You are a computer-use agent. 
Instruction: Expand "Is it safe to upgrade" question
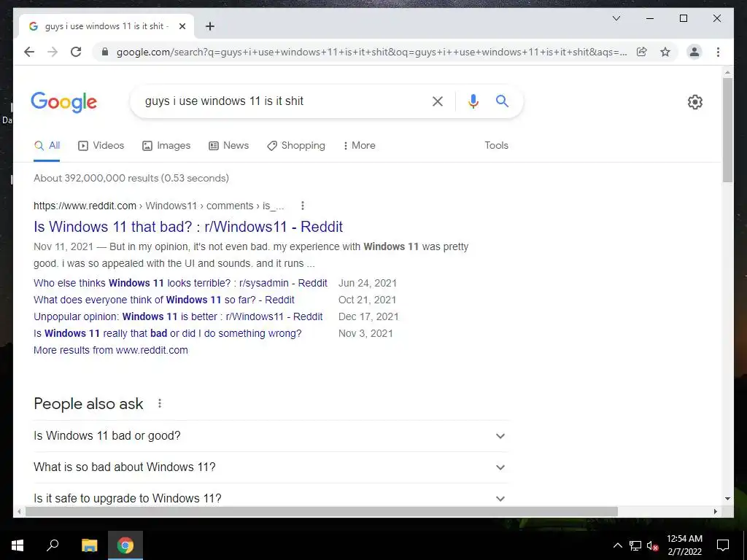tap(271, 498)
